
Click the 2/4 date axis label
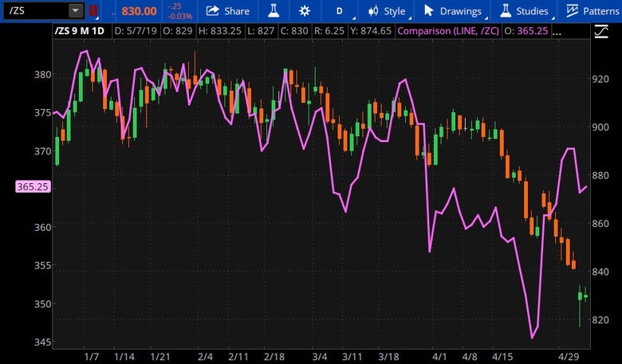click(206, 357)
